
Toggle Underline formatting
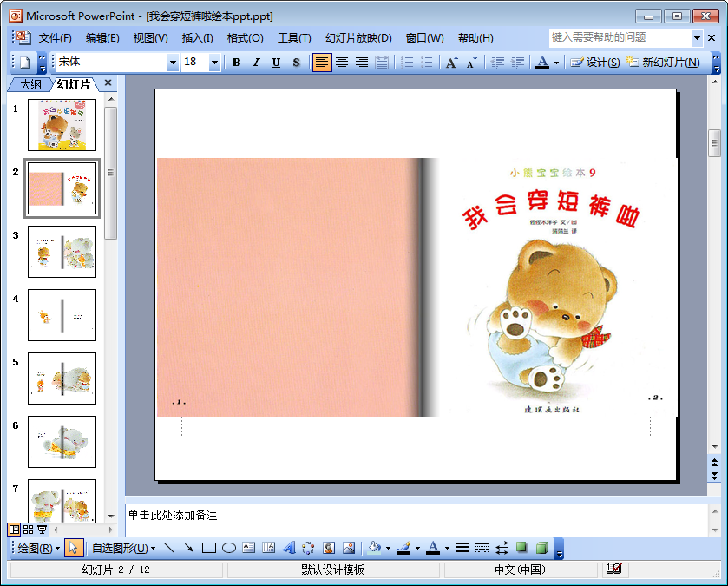[x=276, y=63]
